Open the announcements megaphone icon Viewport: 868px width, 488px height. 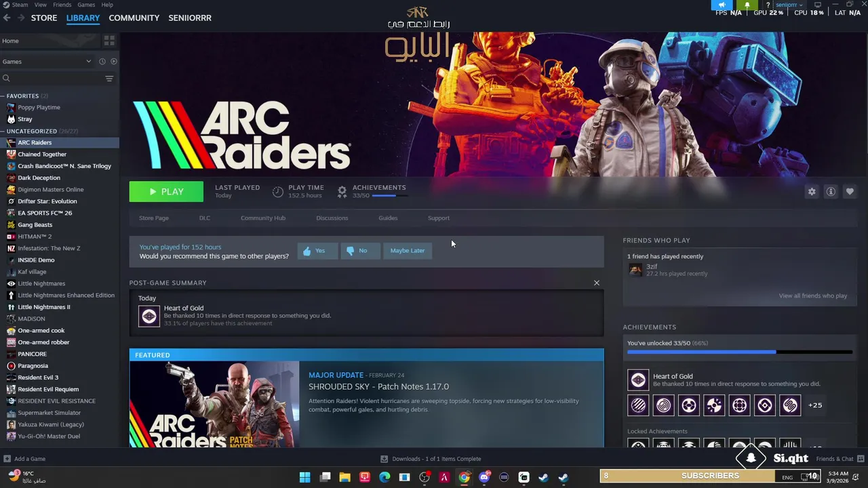click(x=722, y=5)
